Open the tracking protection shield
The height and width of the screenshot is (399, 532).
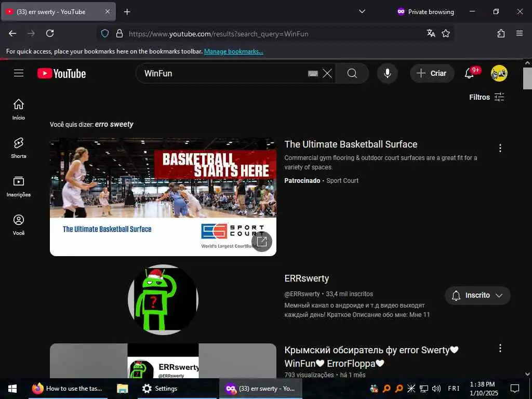click(x=105, y=33)
